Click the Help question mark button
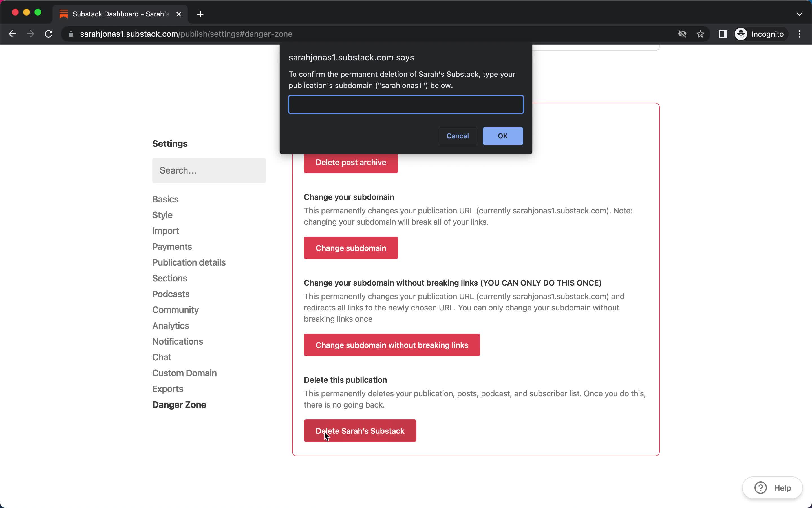The width and height of the screenshot is (812, 508). 773,487
